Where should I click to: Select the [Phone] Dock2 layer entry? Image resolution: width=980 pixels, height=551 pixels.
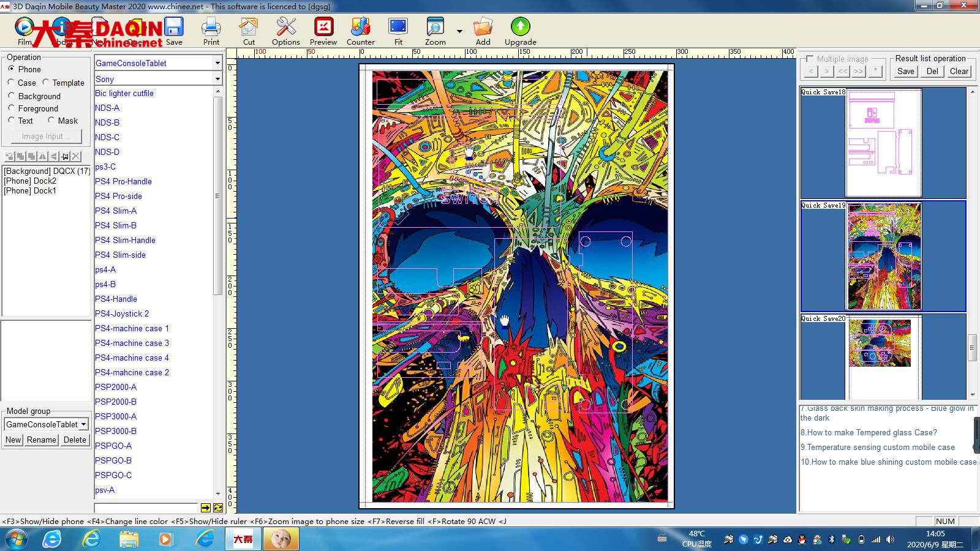click(30, 181)
